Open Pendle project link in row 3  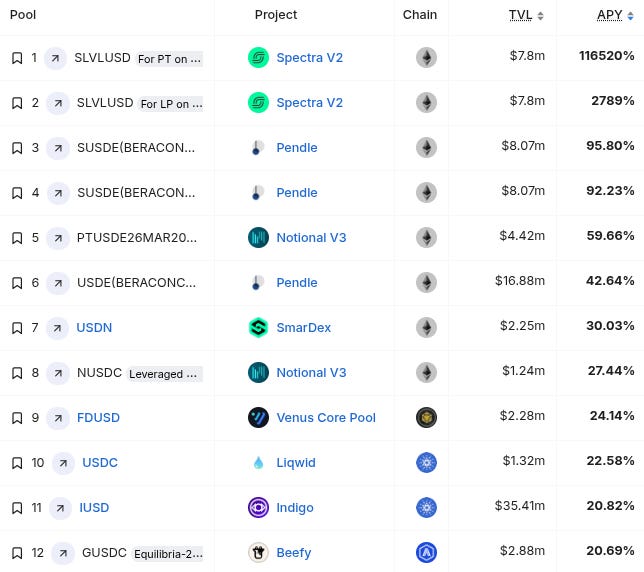click(x=297, y=147)
